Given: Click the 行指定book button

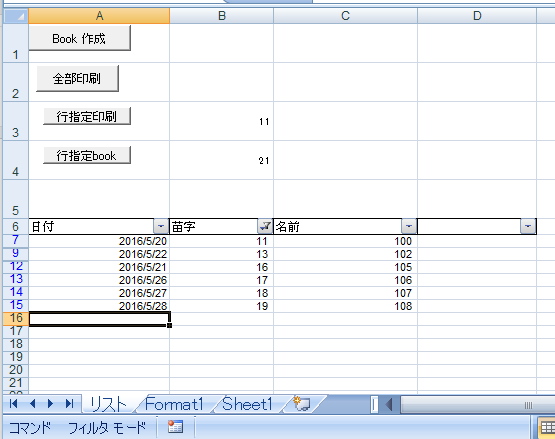Looking at the screenshot, I should click(x=87, y=155).
